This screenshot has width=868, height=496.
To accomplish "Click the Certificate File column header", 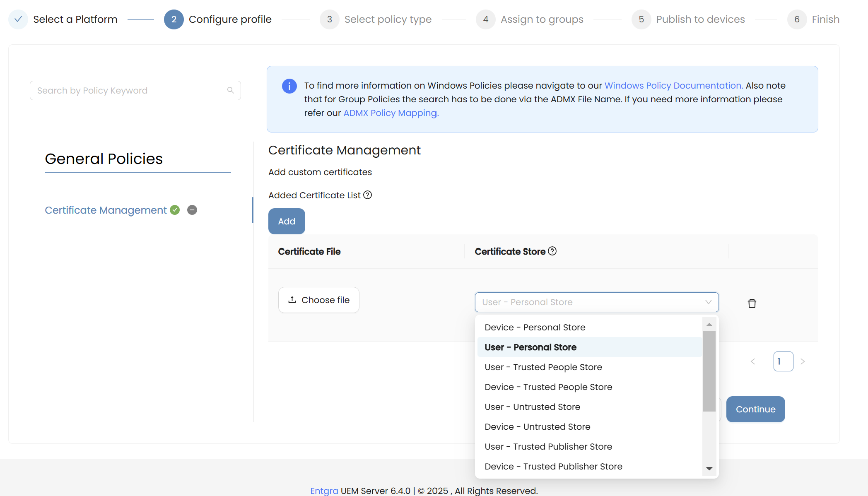I will [x=309, y=251].
